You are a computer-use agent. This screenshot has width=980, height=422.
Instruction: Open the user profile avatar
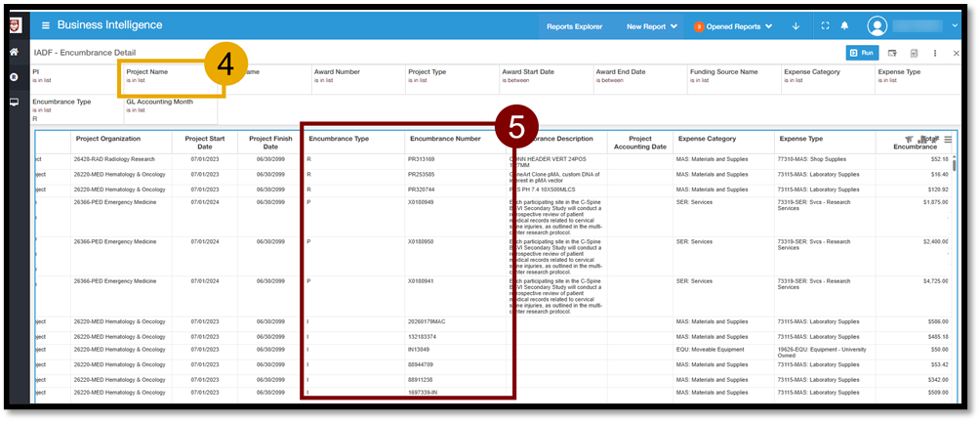(878, 25)
